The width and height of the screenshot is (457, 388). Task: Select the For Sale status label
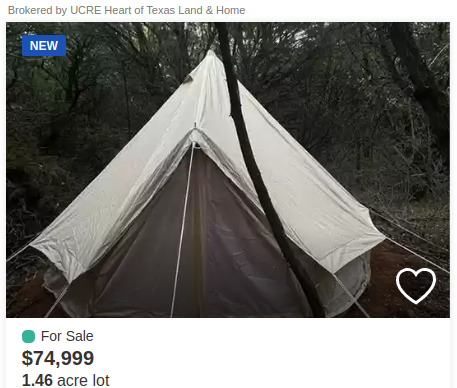click(67, 336)
